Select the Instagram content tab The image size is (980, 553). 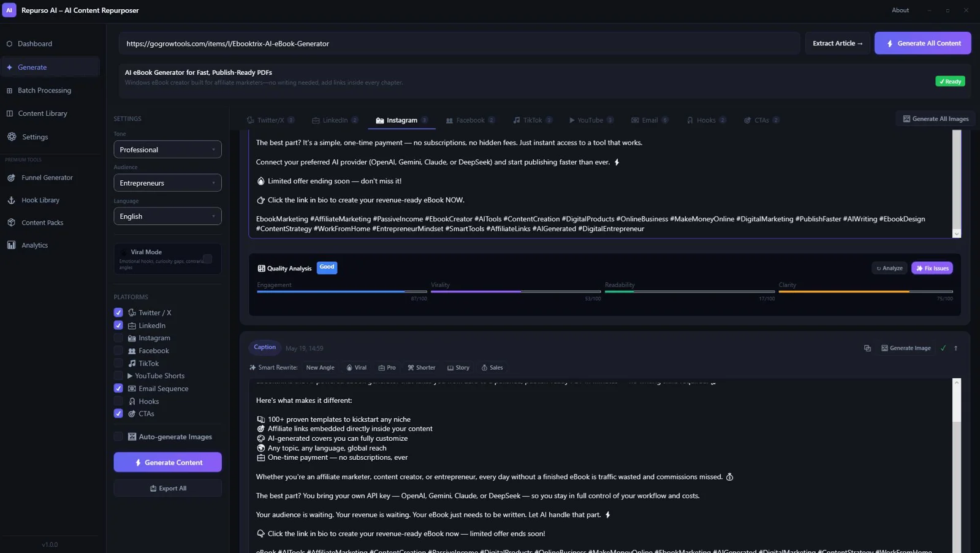401,120
